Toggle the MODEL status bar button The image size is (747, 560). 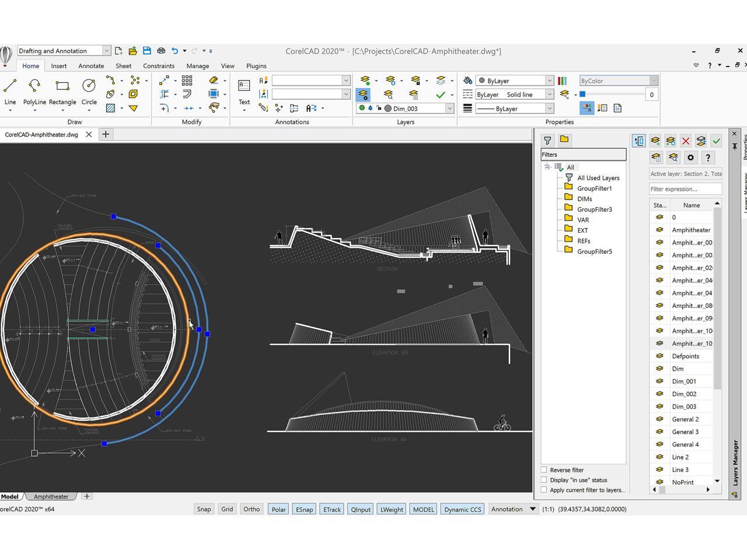click(x=423, y=509)
